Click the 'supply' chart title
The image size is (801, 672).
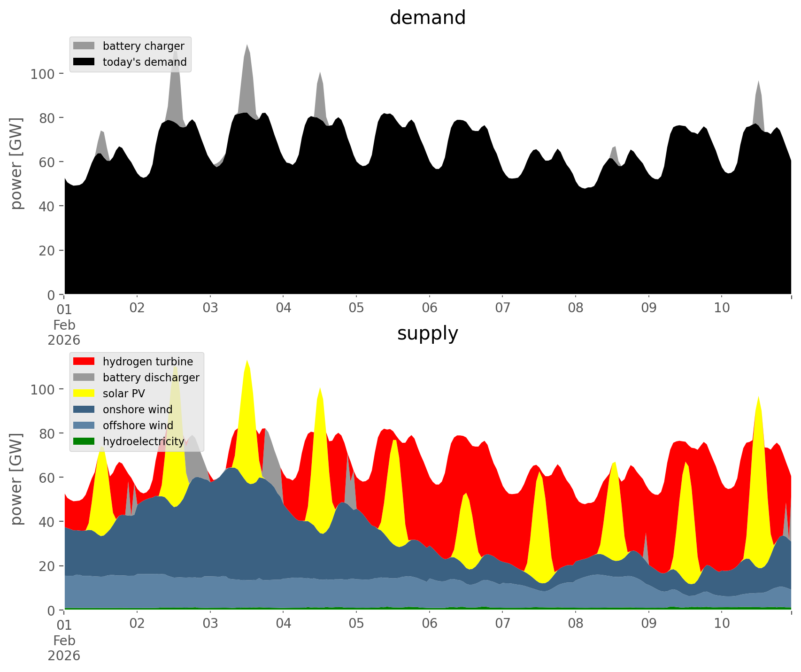[x=427, y=333]
